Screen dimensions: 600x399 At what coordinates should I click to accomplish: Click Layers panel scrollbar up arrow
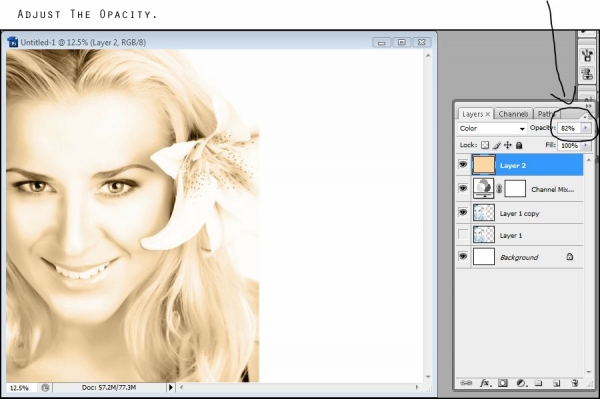[589, 159]
